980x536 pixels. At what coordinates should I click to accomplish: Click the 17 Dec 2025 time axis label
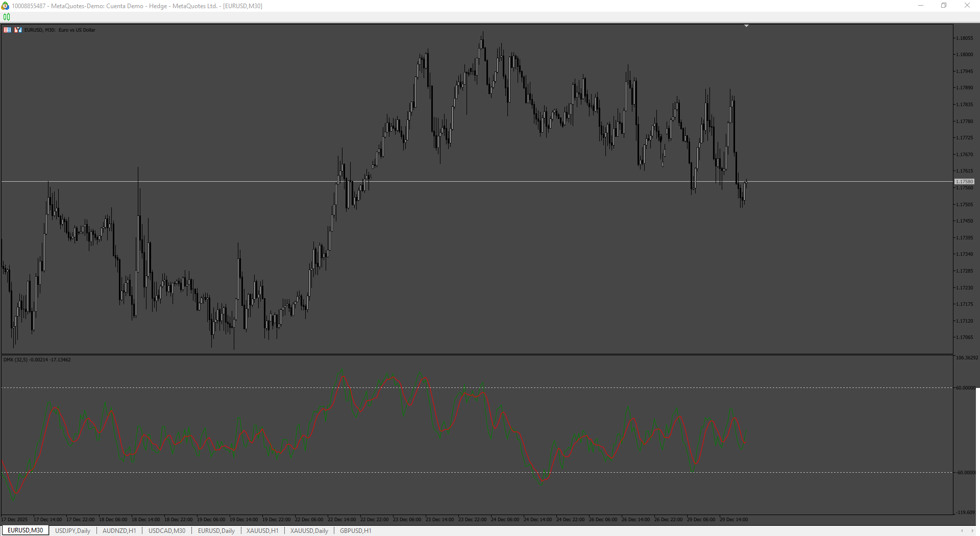coord(15,520)
